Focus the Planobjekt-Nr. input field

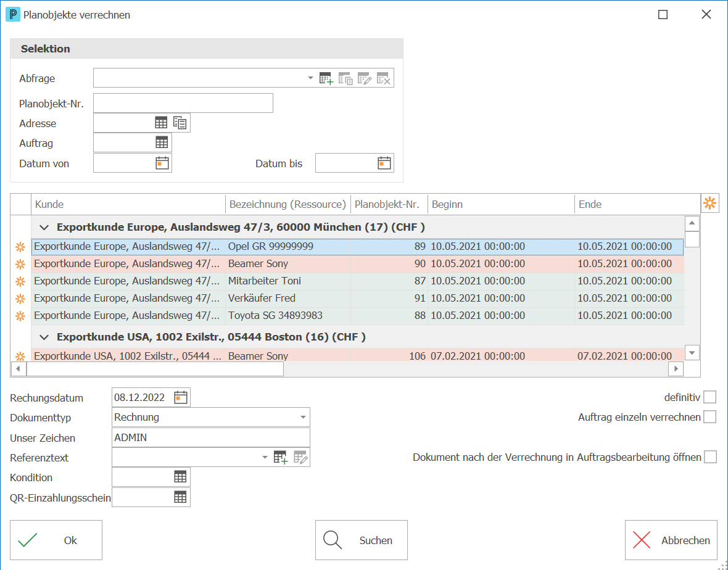click(183, 103)
